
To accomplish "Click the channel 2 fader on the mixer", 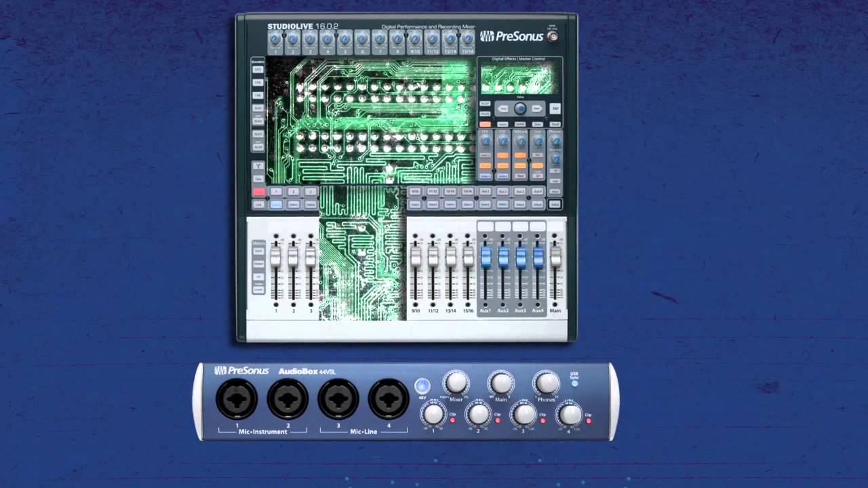I will pyautogui.click(x=293, y=256).
